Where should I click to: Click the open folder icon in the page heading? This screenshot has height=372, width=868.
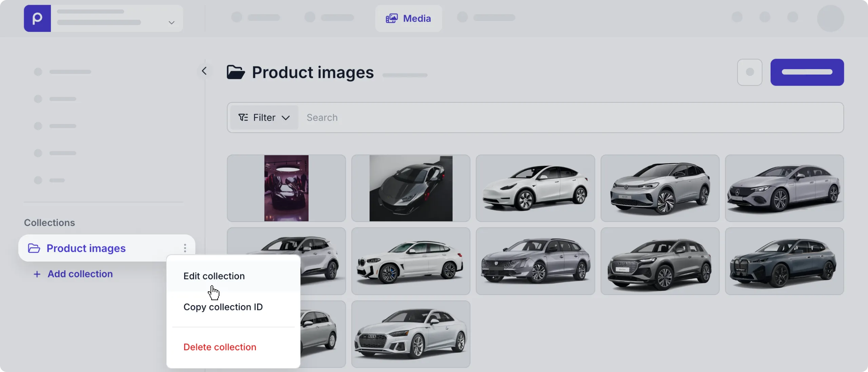236,72
